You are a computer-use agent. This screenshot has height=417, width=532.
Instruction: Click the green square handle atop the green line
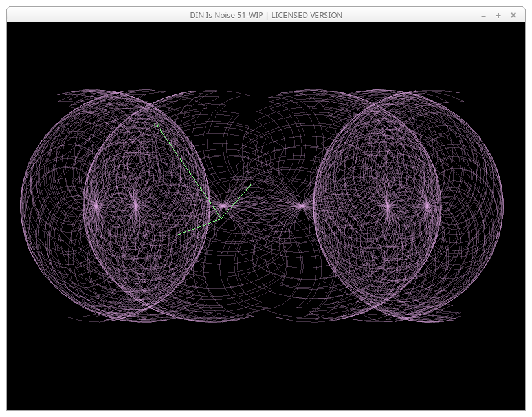click(156, 125)
